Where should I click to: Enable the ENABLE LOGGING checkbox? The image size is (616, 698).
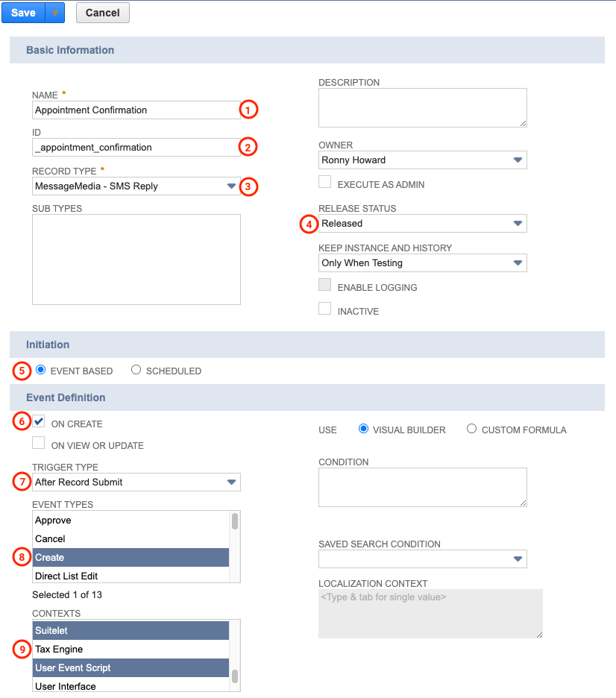click(x=324, y=284)
